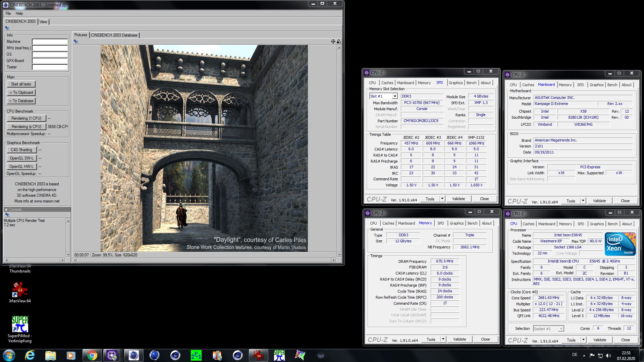Run Rendering (1 CPU) benchmark
Image resolution: width=644 pixels, height=362 pixels.
click(x=26, y=118)
